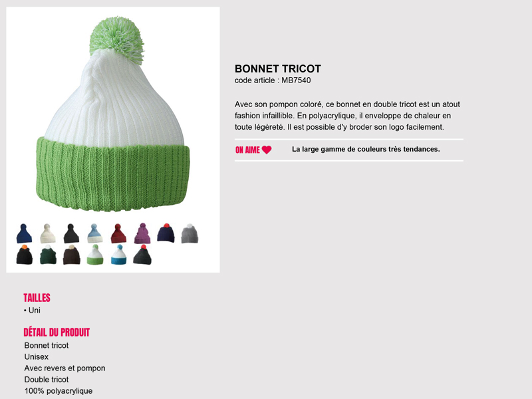Select the brown hat with beige pompom
The image size is (532, 399).
pyautogui.click(x=72, y=255)
